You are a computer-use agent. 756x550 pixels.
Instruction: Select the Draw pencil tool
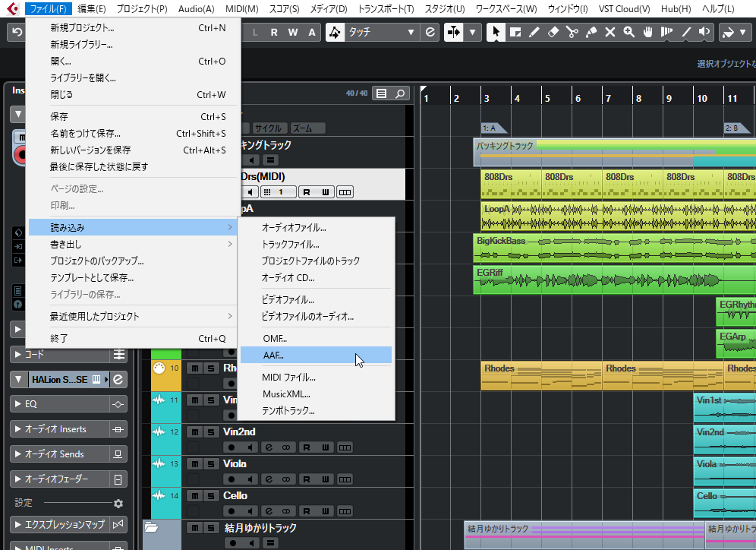534,33
